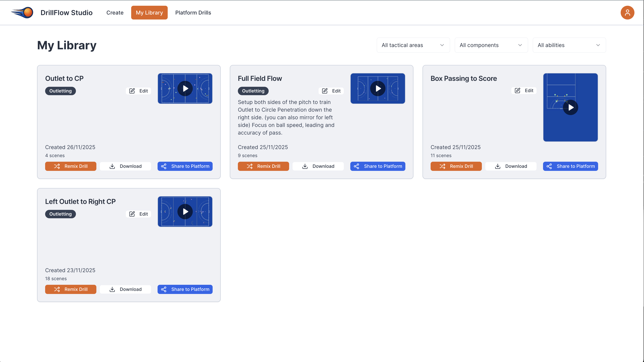The image size is (644, 362).
Task: Go to the Create tab
Action: coord(115,12)
